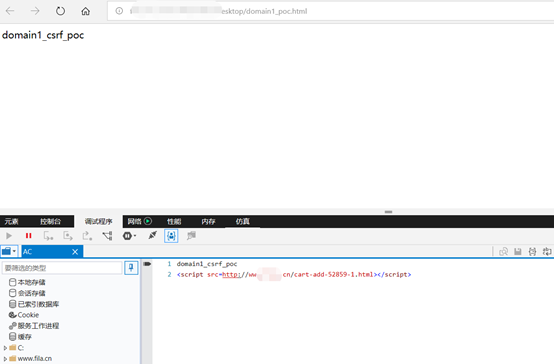Switch to the 元素 tab
This screenshot has height=364, width=554.
[12, 222]
